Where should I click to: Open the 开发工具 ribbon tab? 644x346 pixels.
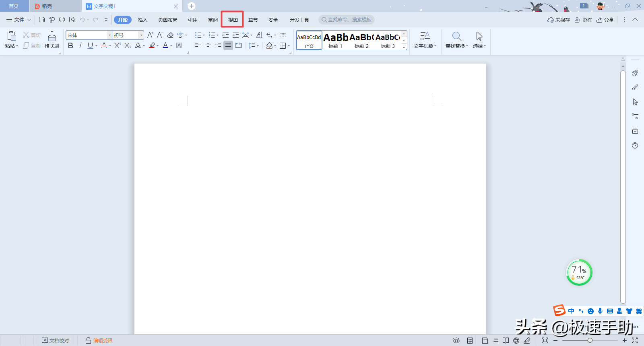299,20
